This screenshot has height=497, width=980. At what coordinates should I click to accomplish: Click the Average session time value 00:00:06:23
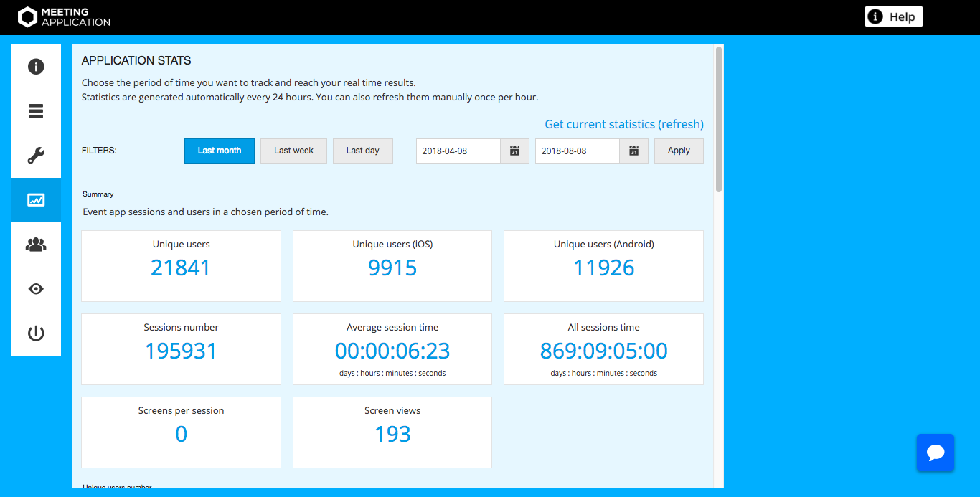[x=392, y=351]
